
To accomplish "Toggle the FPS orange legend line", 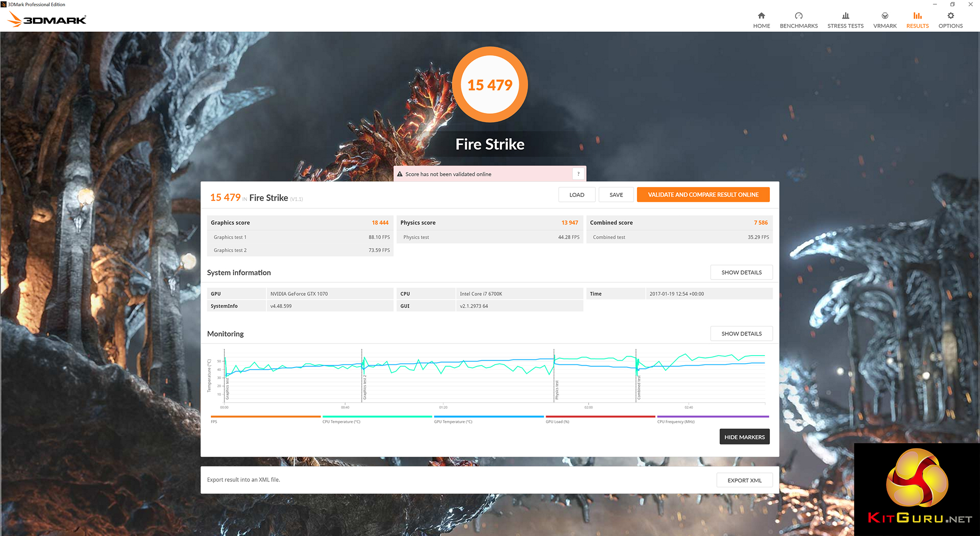I will pyautogui.click(x=266, y=417).
